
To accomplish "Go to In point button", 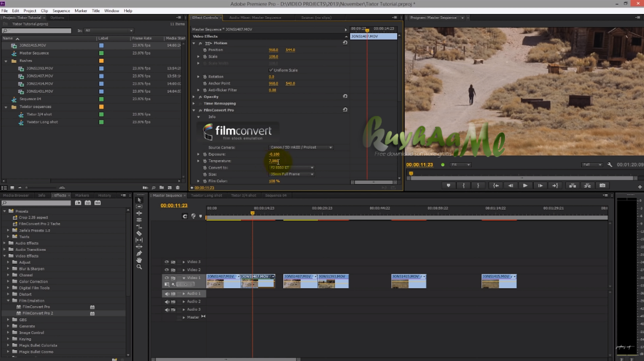I will [496, 186].
